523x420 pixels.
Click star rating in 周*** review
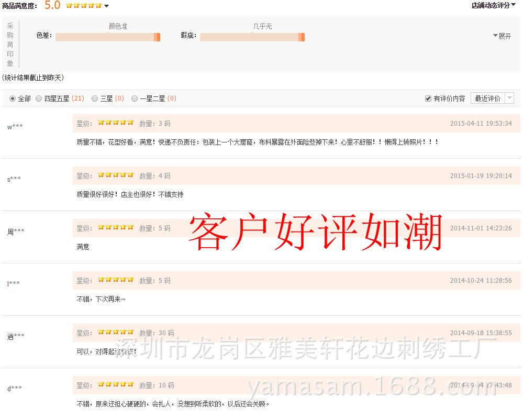coord(116,228)
